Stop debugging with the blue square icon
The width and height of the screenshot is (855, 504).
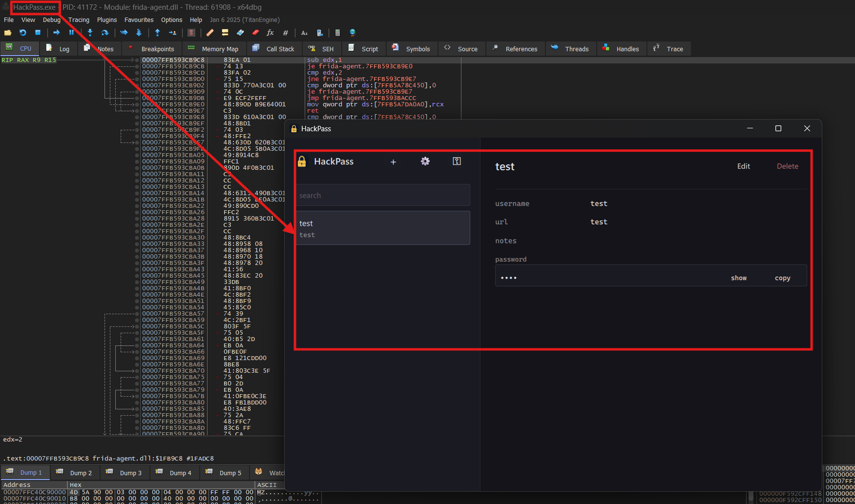38,33
